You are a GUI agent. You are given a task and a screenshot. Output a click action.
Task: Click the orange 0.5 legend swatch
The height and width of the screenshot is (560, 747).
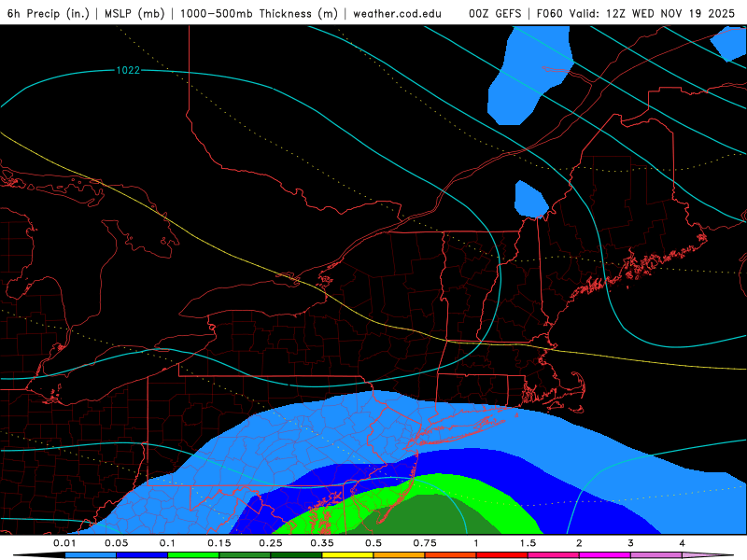(400, 555)
